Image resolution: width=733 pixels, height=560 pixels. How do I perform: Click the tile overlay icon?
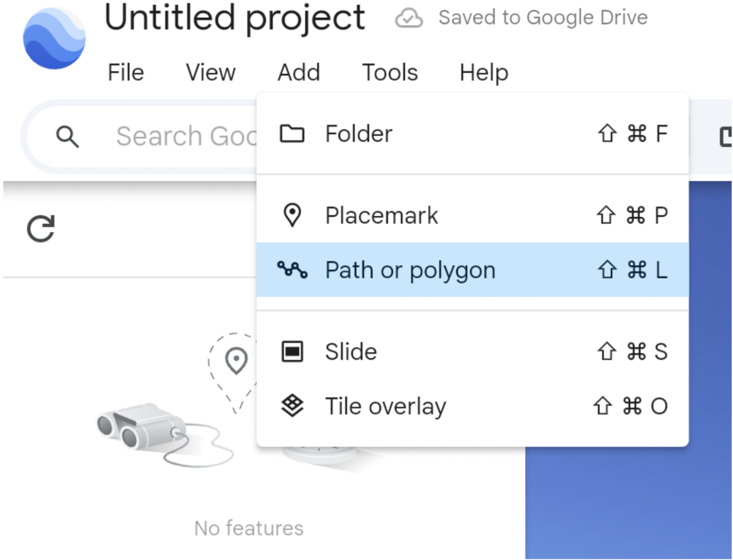292,406
